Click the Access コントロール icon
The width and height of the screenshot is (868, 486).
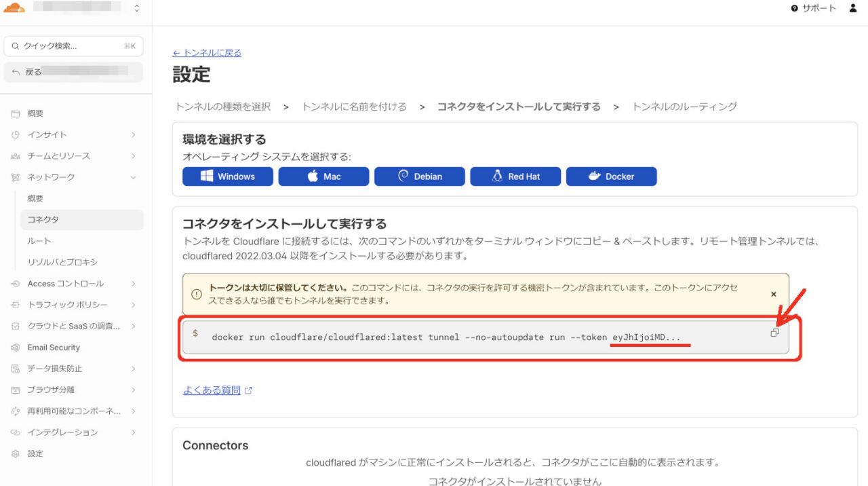(16, 284)
